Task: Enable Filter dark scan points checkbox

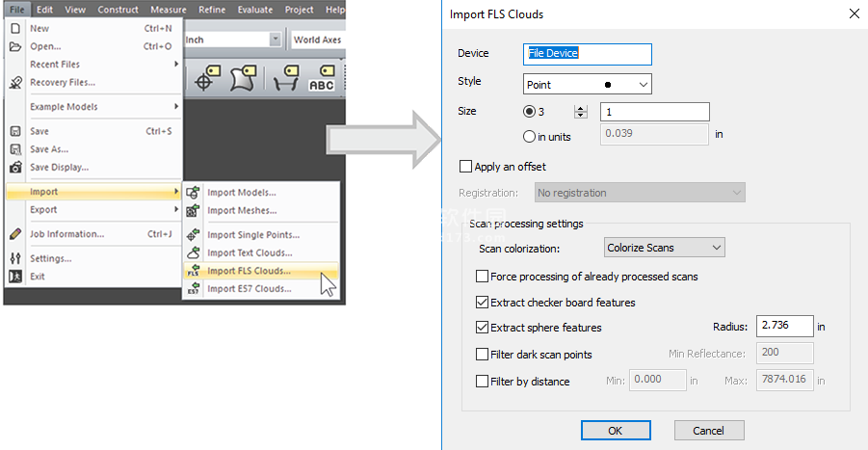Action: (482, 355)
